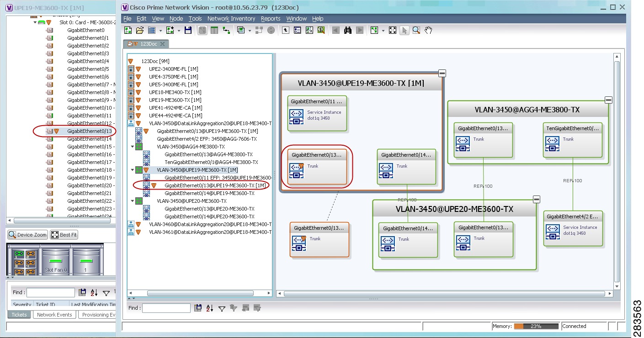Select GigabitEthernet4/2 EFP: 3450@AGG-7606-TX tree row
The width and height of the screenshot is (644, 338).
click(207, 139)
